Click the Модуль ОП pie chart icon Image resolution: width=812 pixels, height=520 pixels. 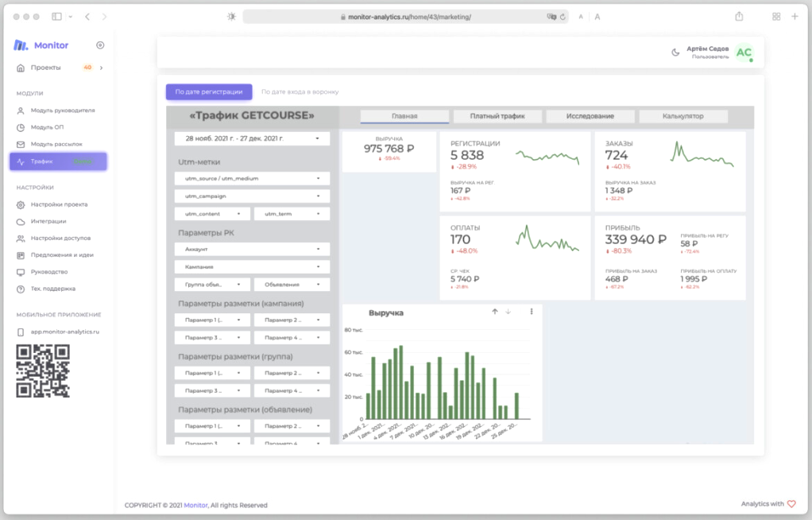click(21, 127)
